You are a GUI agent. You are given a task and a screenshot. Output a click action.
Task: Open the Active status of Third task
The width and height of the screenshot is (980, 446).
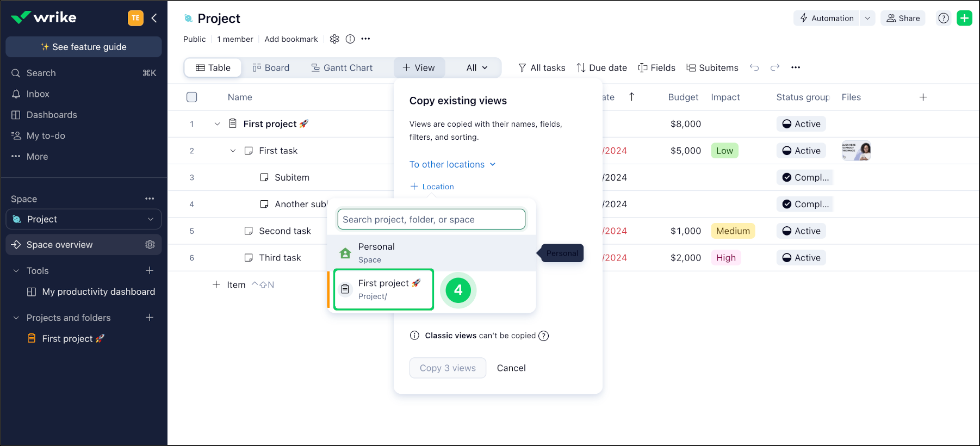tap(801, 258)
